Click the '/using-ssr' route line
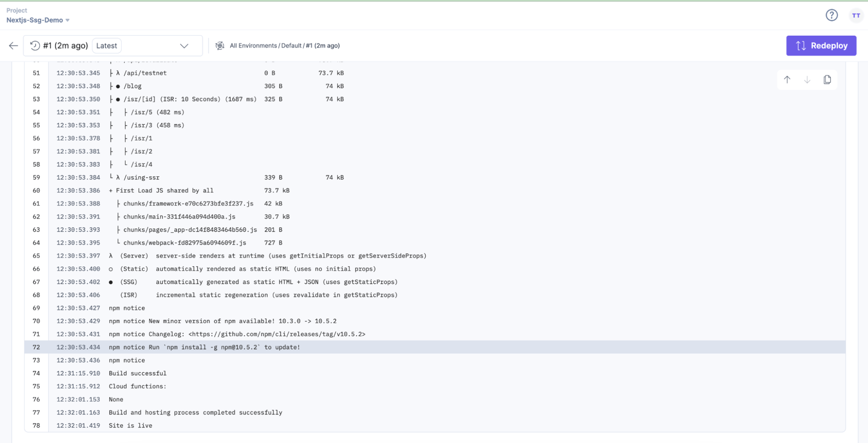 tap(435, 177)
